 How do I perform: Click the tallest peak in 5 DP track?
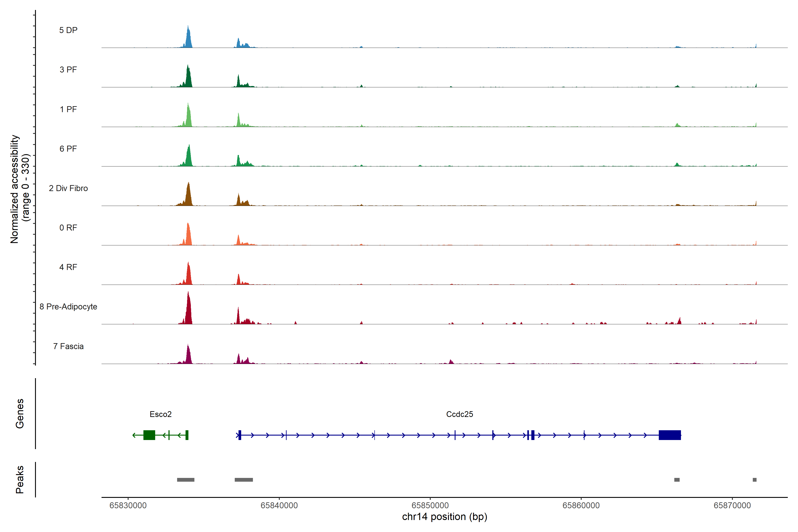188,37
